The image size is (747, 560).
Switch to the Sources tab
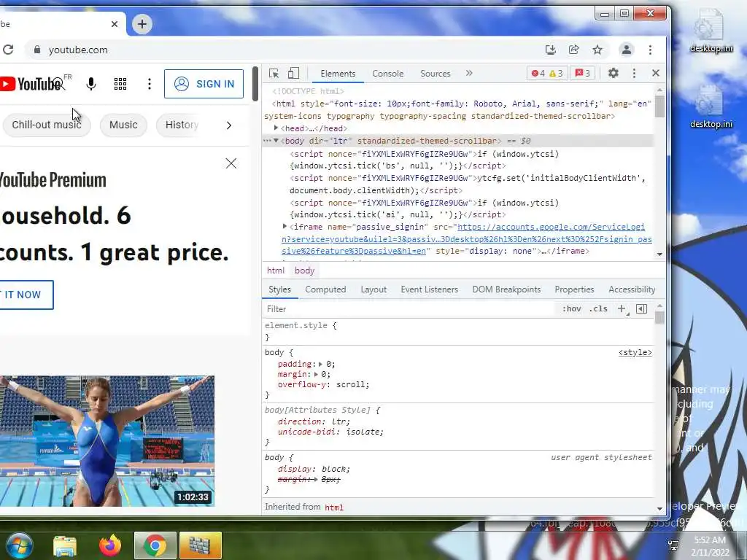point(435,74)
